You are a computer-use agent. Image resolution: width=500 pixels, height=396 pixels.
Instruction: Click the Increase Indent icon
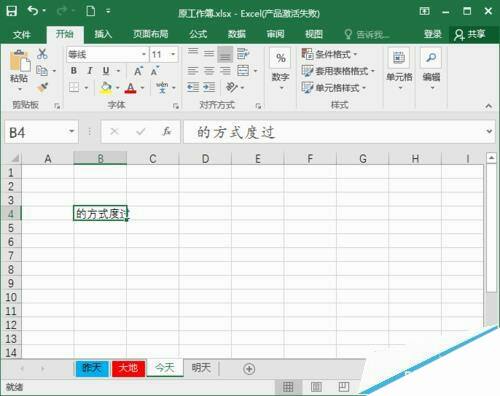209,87
